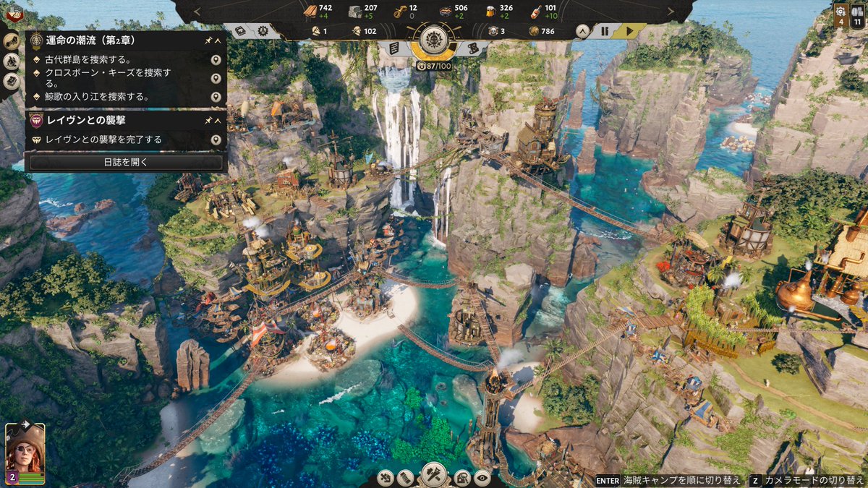Screen dimensions: 868x488
Task: Open the treasure map icon right of the compass
Action: coord(472,48)
